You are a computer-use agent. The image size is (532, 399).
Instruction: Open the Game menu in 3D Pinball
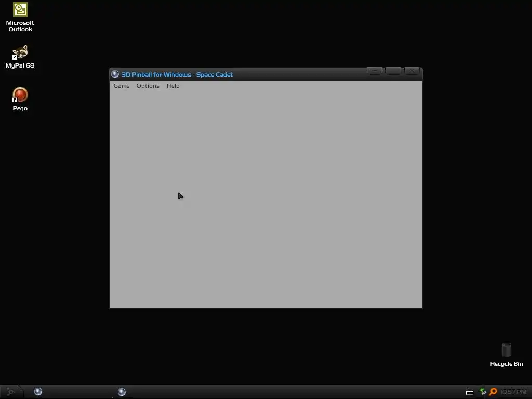[121, 86]
